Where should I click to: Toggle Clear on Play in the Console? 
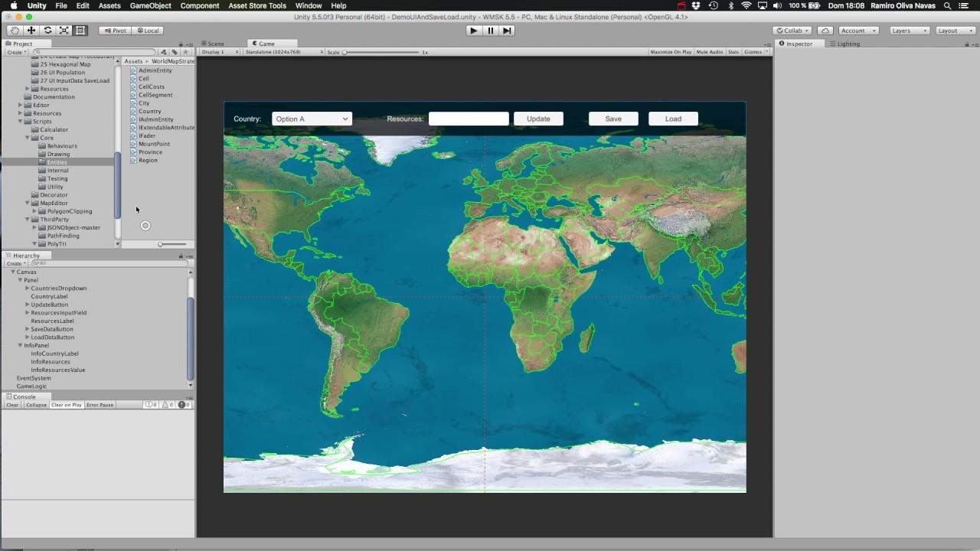pos(66,404)
